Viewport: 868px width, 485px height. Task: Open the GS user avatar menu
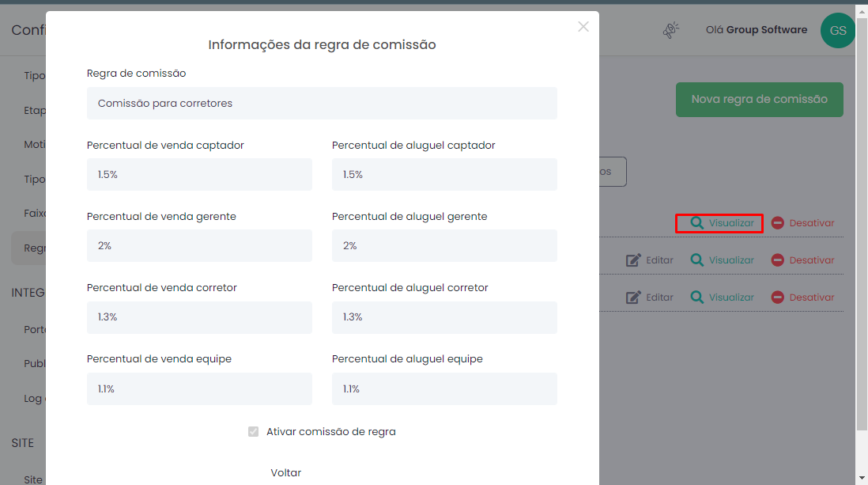837,31
